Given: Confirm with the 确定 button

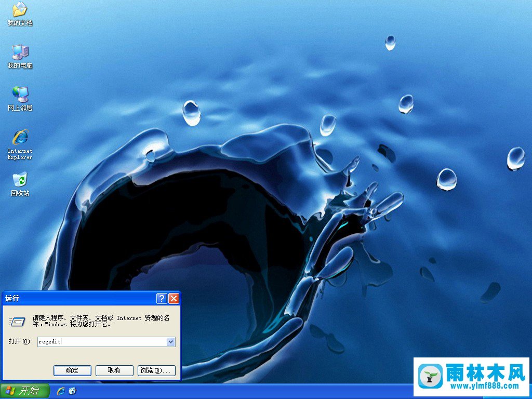Looking at the screenshot, I should pyautogui.click(x=72, y=370).
